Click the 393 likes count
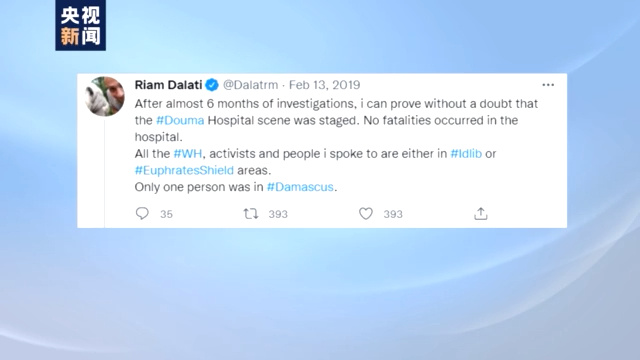Image resolution: width=640 pixels, height=360 pixels. [x=393, y=214]
